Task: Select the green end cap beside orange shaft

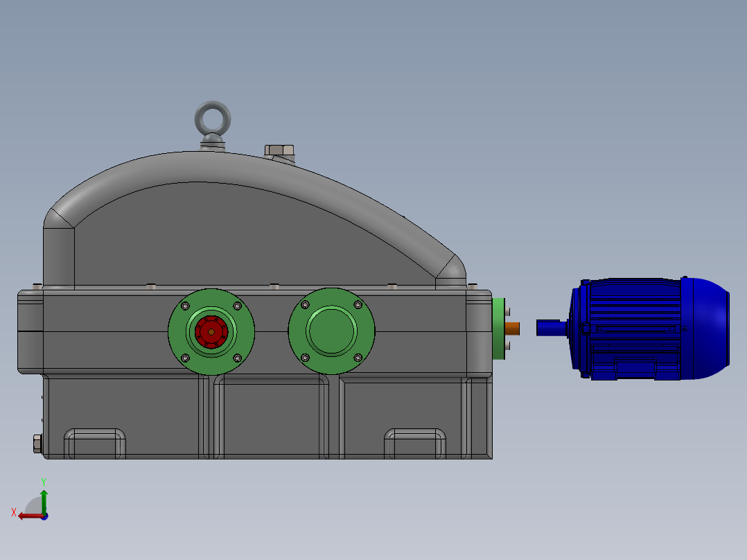Action: 497,328
